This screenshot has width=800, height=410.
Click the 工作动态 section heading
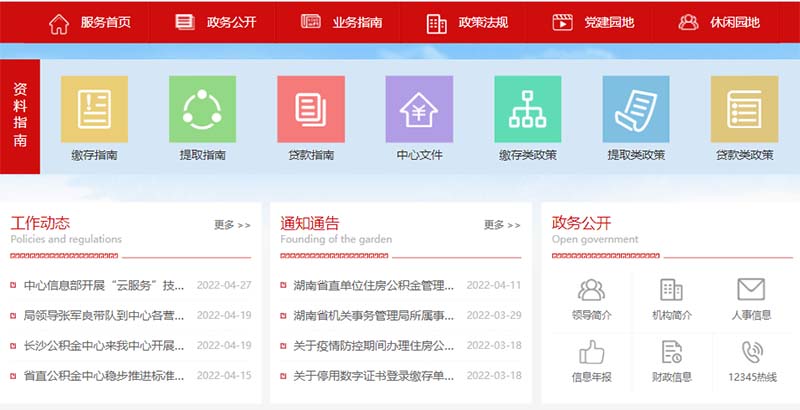(x=40, y=223)
